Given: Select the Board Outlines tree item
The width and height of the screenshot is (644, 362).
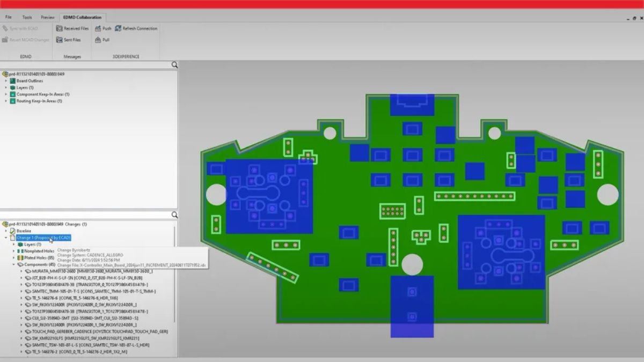Looking at the screenshot, I should click(30, 81).
